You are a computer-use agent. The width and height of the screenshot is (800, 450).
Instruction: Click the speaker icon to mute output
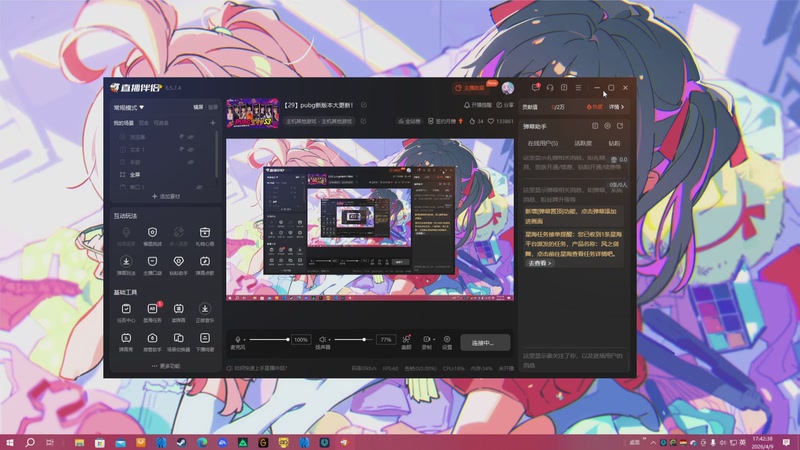tap(322, 339)
